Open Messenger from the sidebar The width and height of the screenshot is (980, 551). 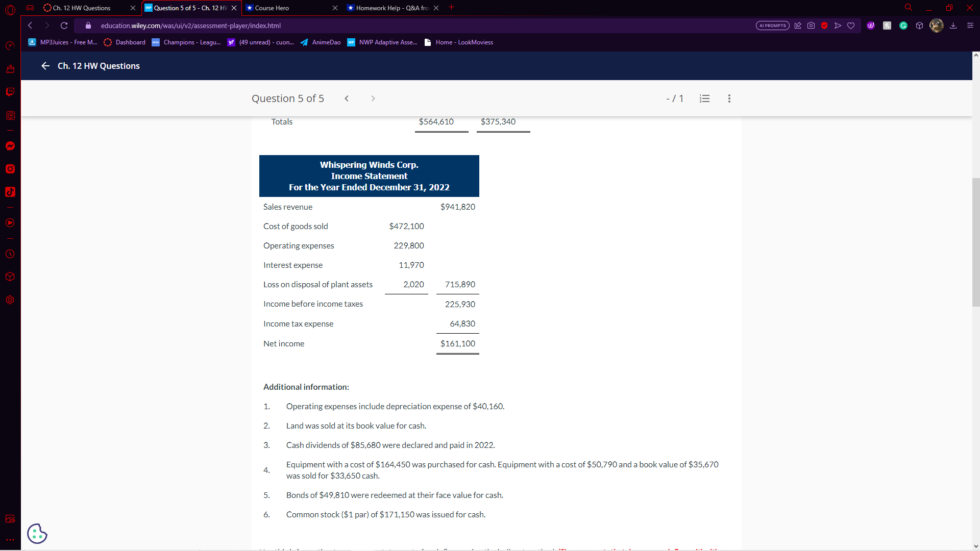[x=10, y=146]
